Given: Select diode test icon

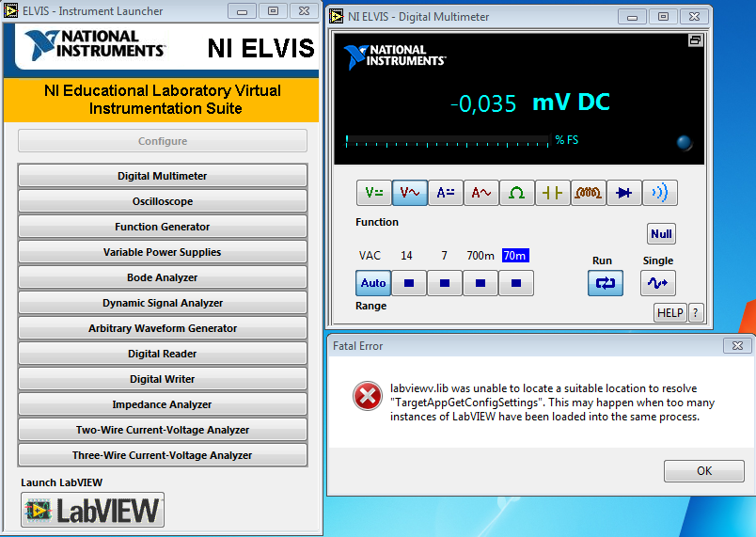Looking at the screenshot, I should click(x=623, y=193).
